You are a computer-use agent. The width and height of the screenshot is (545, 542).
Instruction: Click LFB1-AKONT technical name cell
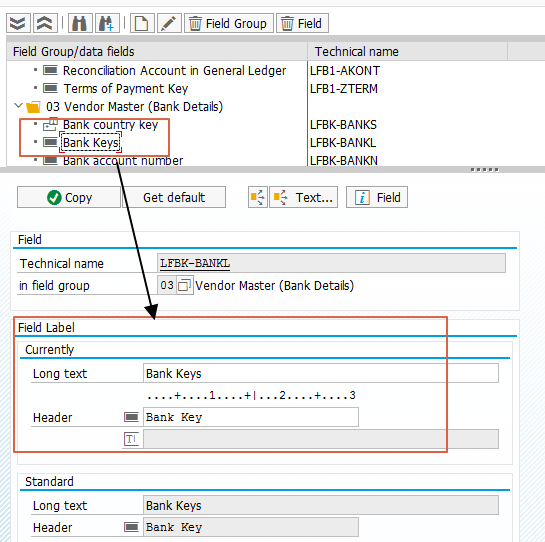pyautogui.click(x=345, y=71)
